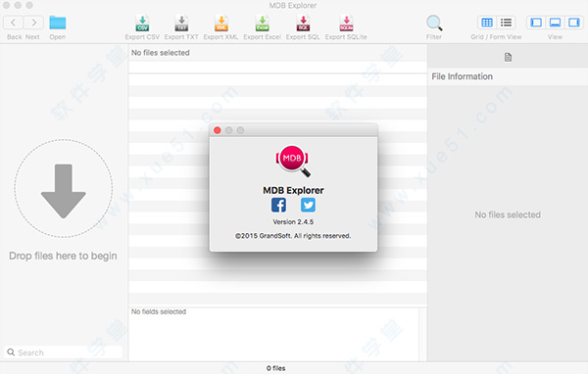588x374 pixels.
Task: Open the Facebook page from About dialog
Action: pos(278,205)
